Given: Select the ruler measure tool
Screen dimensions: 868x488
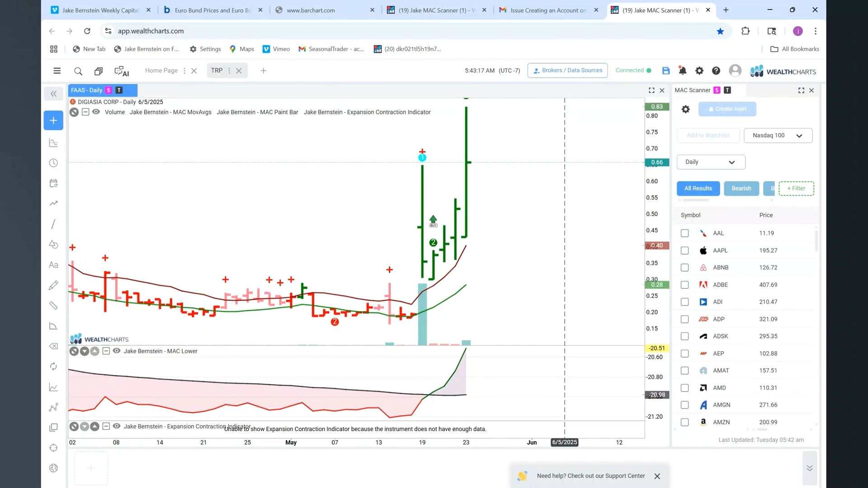Looking at the screenshot, I should [53, 305].
